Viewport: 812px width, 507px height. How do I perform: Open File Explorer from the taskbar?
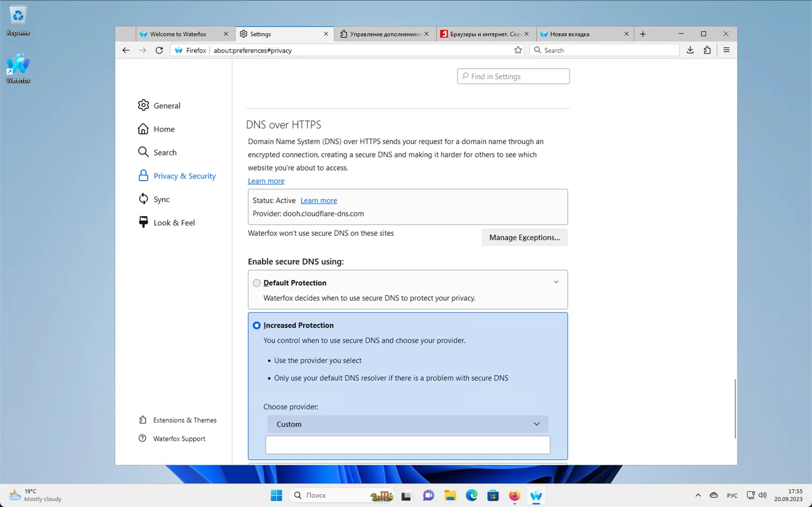(450, 495)
